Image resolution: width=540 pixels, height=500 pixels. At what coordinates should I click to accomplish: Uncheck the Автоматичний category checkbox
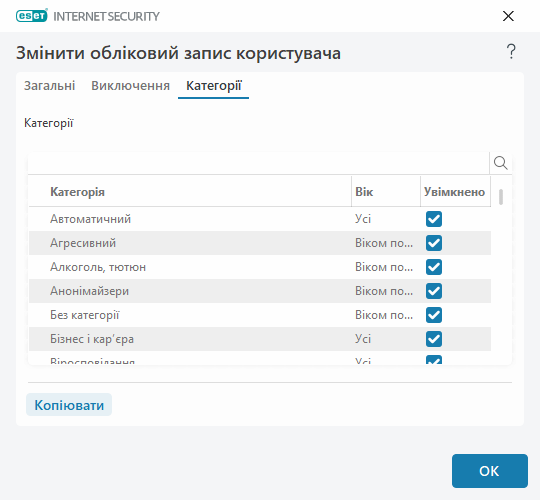pyautogui.click(x=434, y=219)
